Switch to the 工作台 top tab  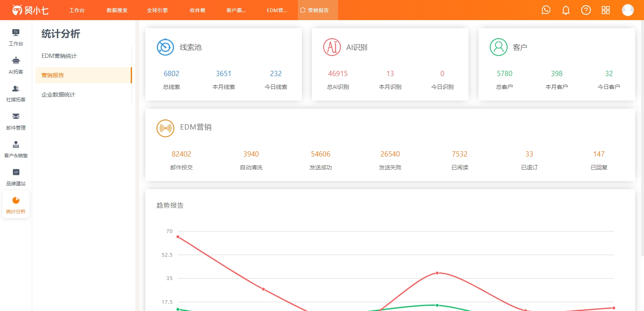(77, 10)
